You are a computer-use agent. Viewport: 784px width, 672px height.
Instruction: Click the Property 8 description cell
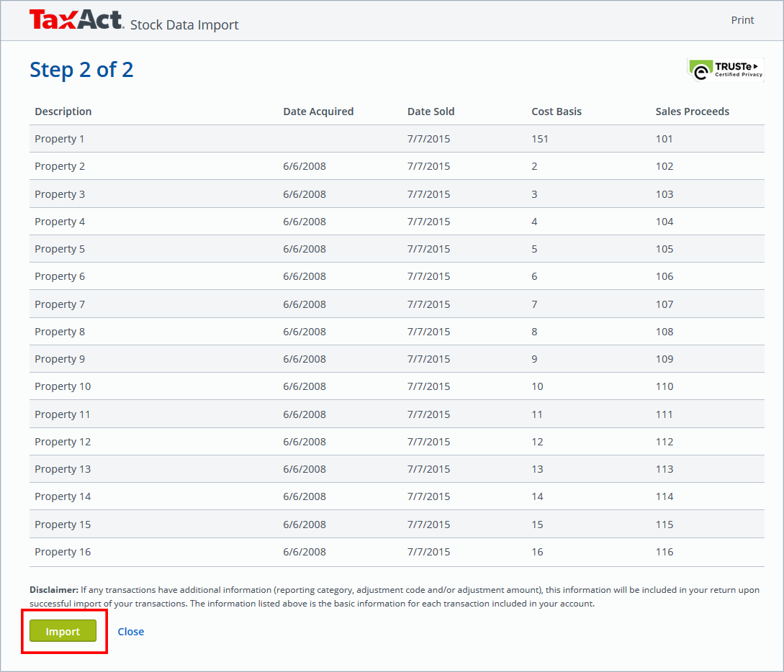[x=60, y=332]
